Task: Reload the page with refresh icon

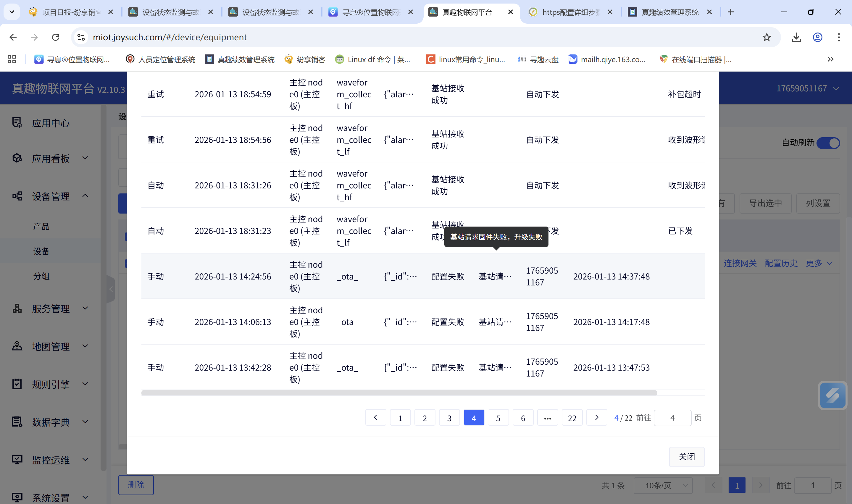Action: tap(56, 37)
